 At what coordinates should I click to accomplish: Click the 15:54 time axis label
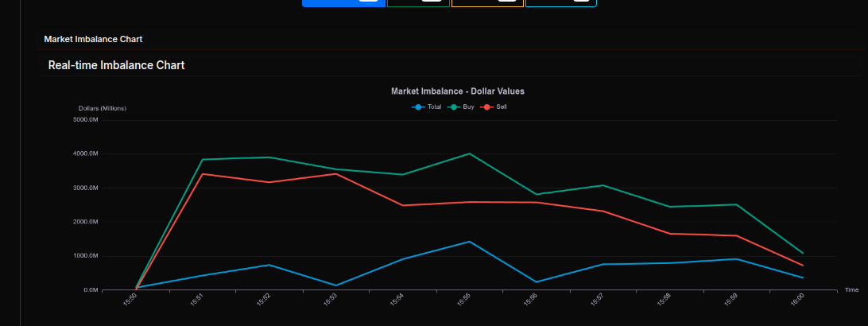[397, 300]
